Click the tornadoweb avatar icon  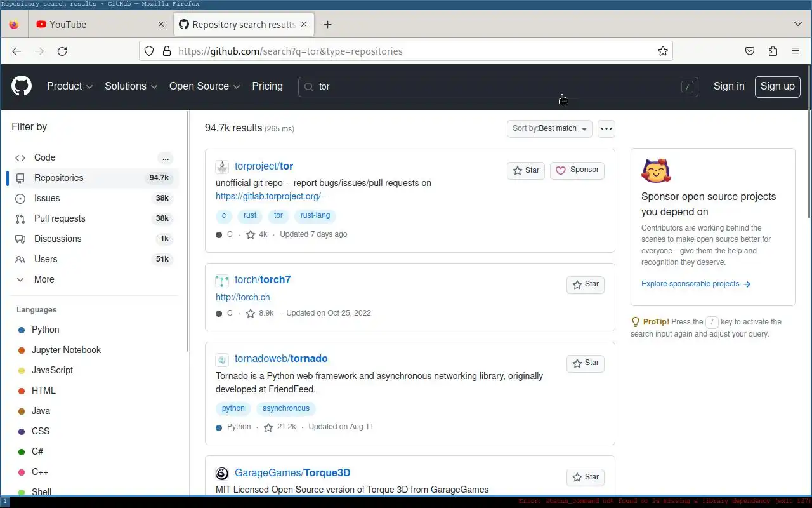pyautogui.click(x=222, y=359)
